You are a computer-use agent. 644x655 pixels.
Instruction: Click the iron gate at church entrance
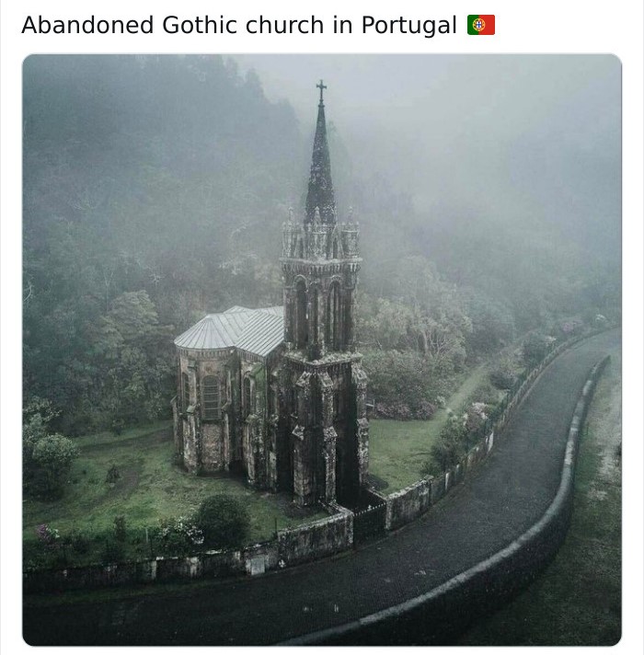370,520
